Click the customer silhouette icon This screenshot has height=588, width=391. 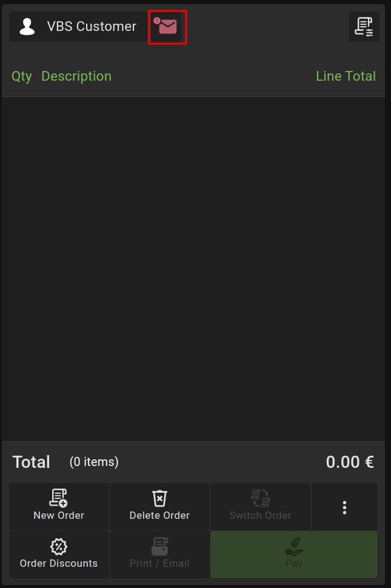point(27,27)
